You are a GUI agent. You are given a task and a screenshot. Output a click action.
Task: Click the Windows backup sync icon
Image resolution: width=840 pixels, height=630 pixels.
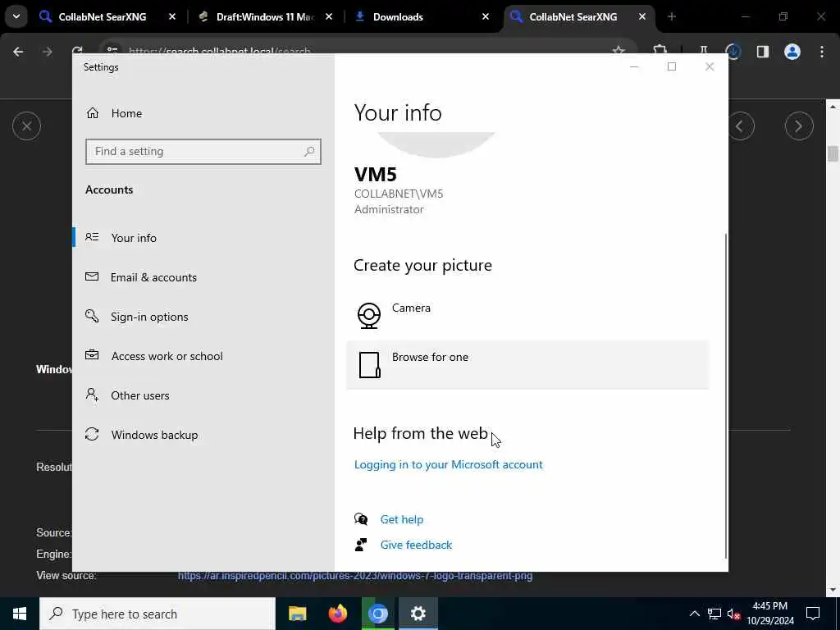coord(92,434)
